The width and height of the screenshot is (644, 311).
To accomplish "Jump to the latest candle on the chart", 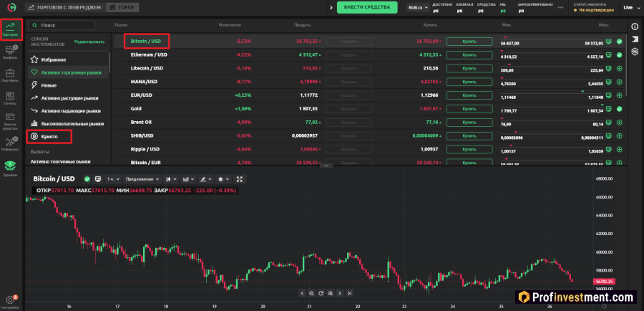I will tap(349, 293).
